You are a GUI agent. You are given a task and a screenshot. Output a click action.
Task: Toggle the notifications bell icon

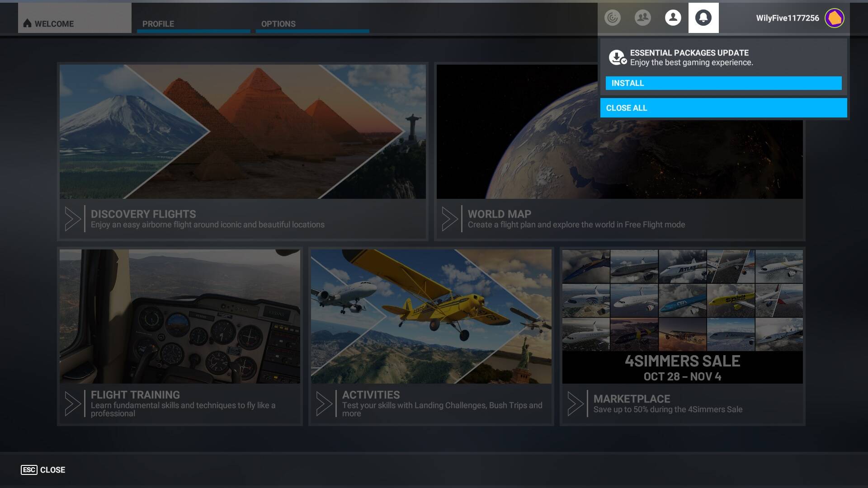pyautogui.click(x=703, y=18)
